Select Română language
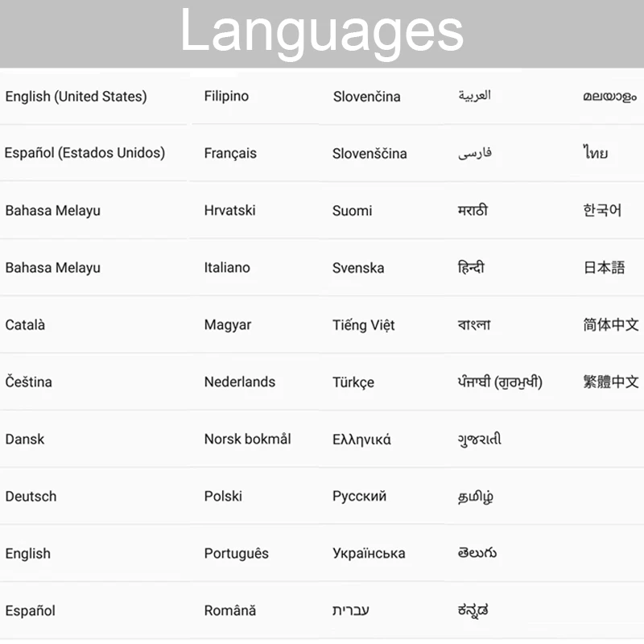Image resolution: width=644 pixels, height=644 pixels. click(230, 610)
